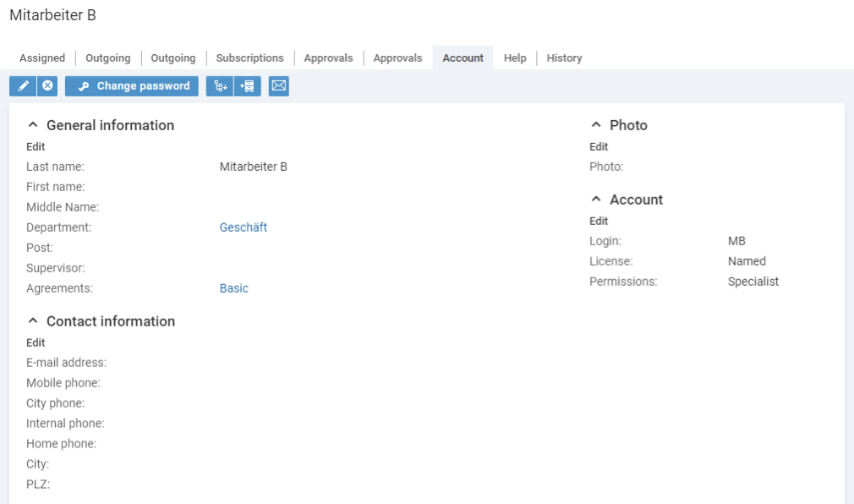Open the Basic agreements link
The height and width of the screenshot is (504, 854).
click(x=234, y=288)
